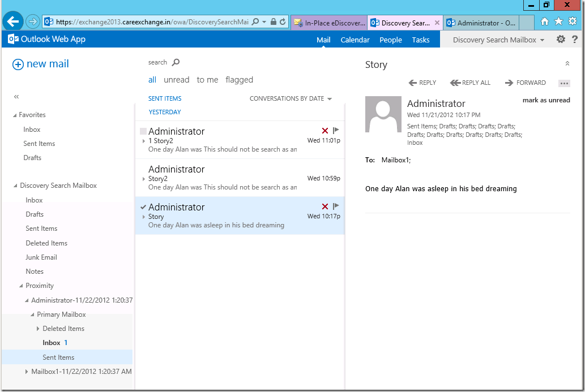The image size is (585, 392).
Task: Open the Notes folder
Action: [x=35, y=272]
